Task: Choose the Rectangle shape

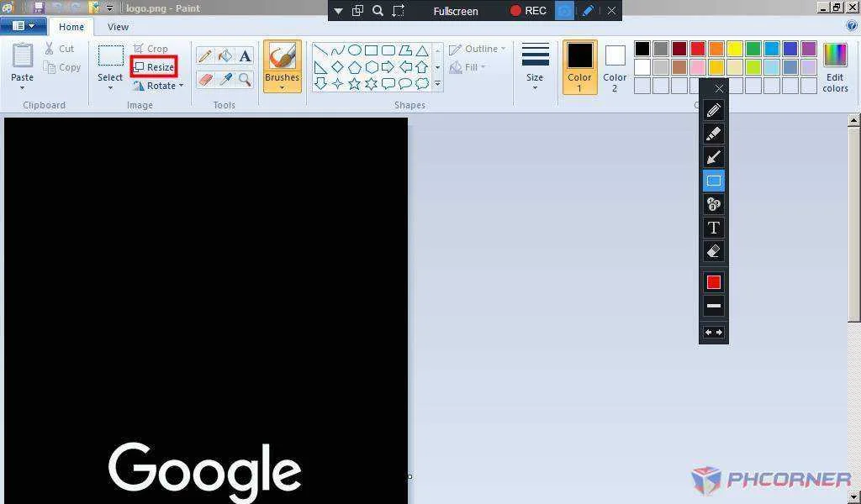Action: (371, 50)
